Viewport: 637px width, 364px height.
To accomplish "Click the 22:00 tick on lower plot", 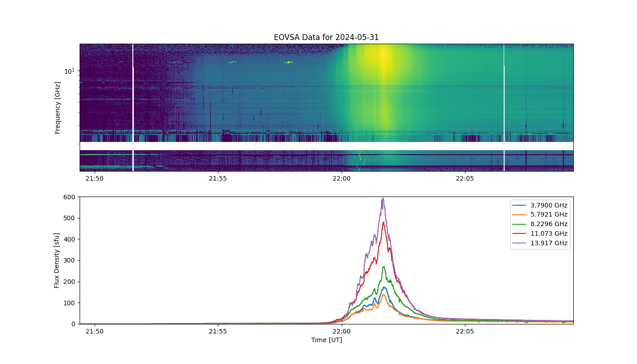I will click(341, 331).
